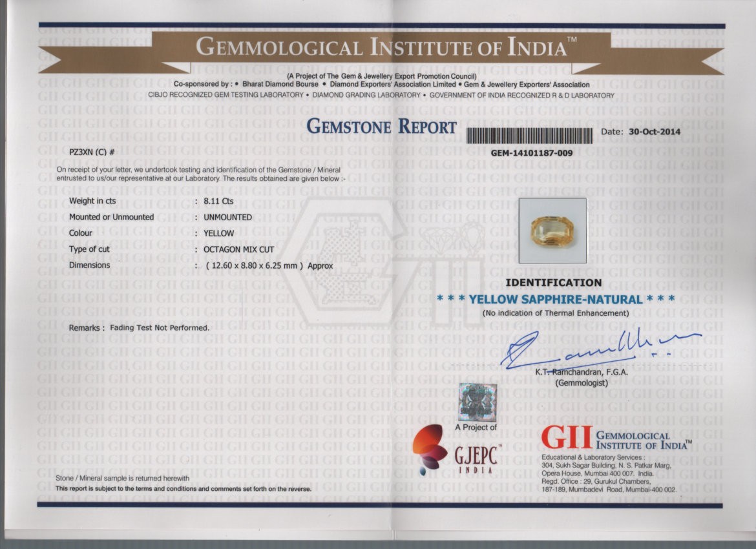Screen dimensions: 756x549
Task: Click the gemstone photo thumbnail
Action: tap(552, 231)
